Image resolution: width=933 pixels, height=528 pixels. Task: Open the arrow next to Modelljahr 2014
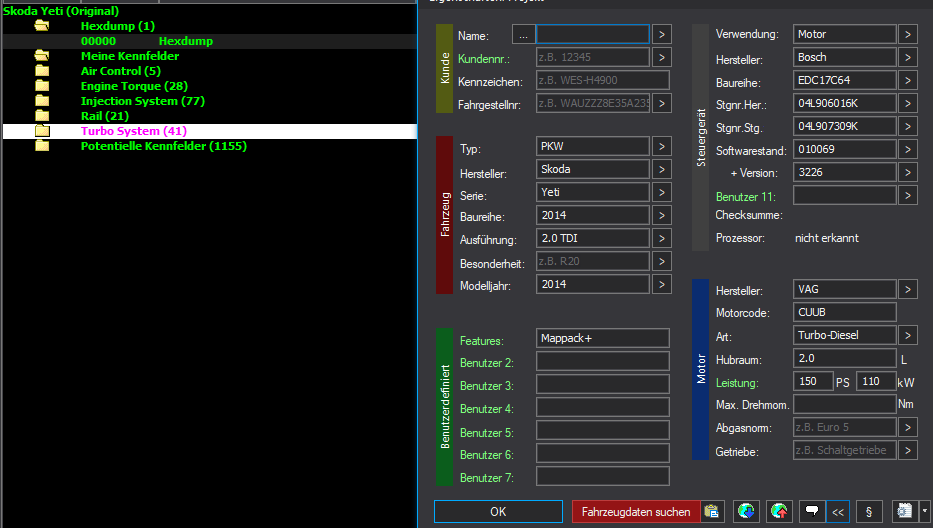[662, 285]
